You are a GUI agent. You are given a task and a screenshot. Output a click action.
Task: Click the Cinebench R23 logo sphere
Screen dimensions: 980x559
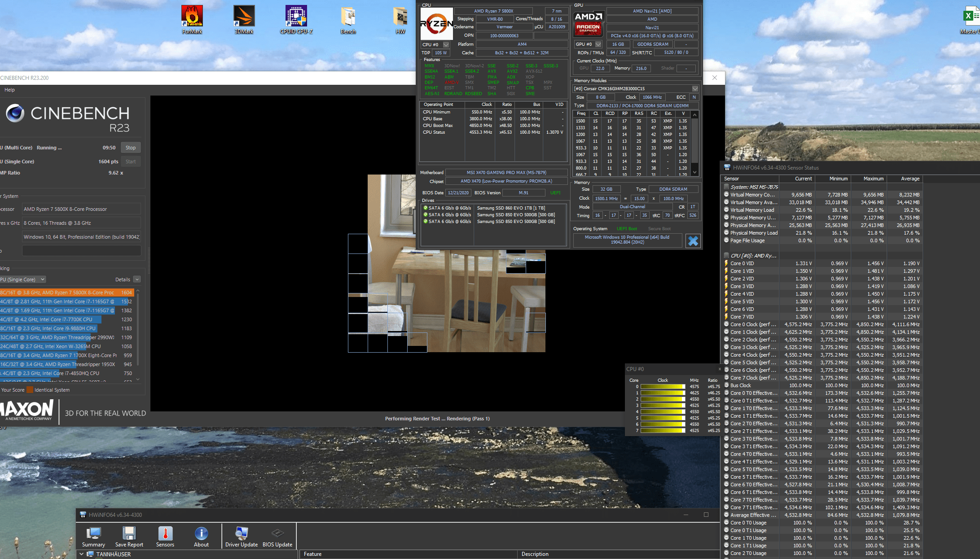point(15,113)
